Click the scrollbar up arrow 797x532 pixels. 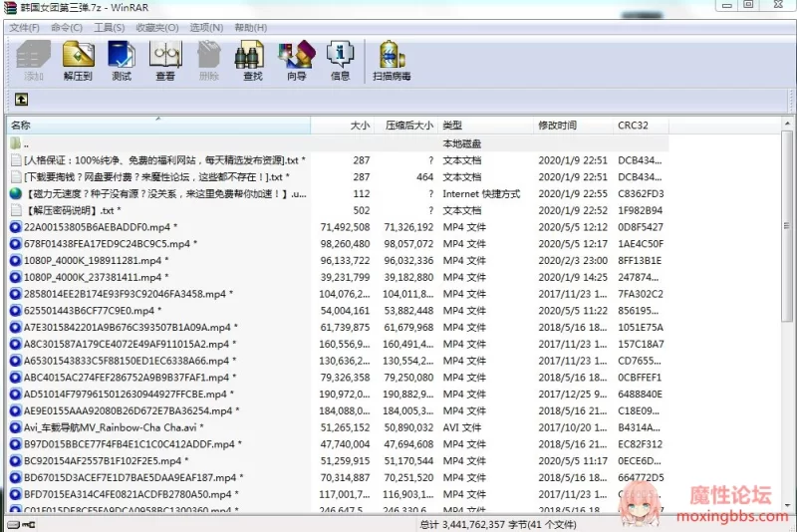tap(787, 124)
